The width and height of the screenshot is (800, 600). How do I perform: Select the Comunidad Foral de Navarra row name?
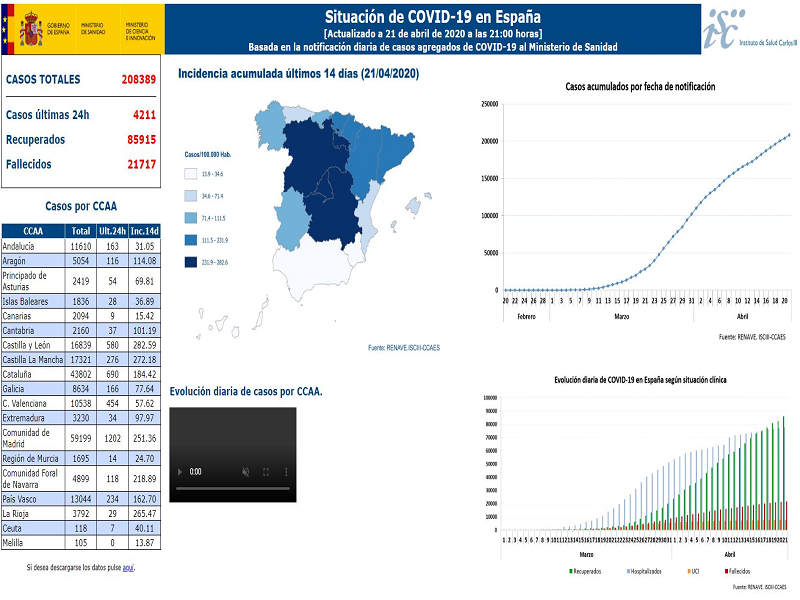point(30,479)
